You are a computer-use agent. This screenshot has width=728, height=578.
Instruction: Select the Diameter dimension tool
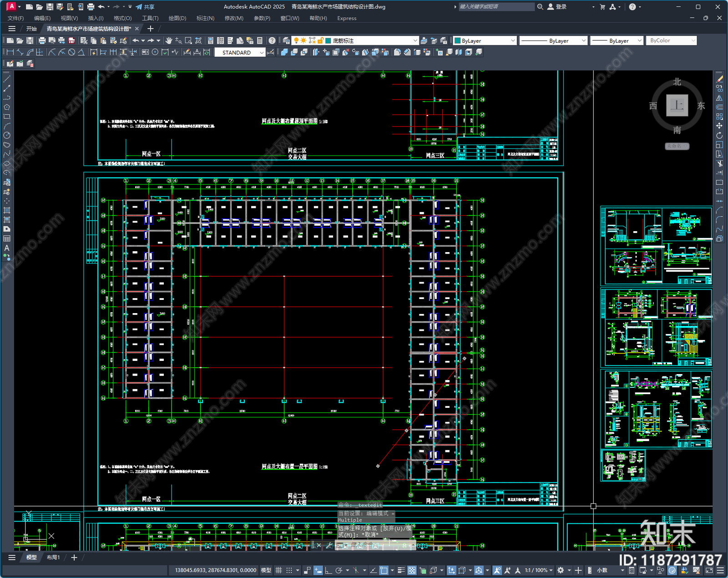[71, 52]
